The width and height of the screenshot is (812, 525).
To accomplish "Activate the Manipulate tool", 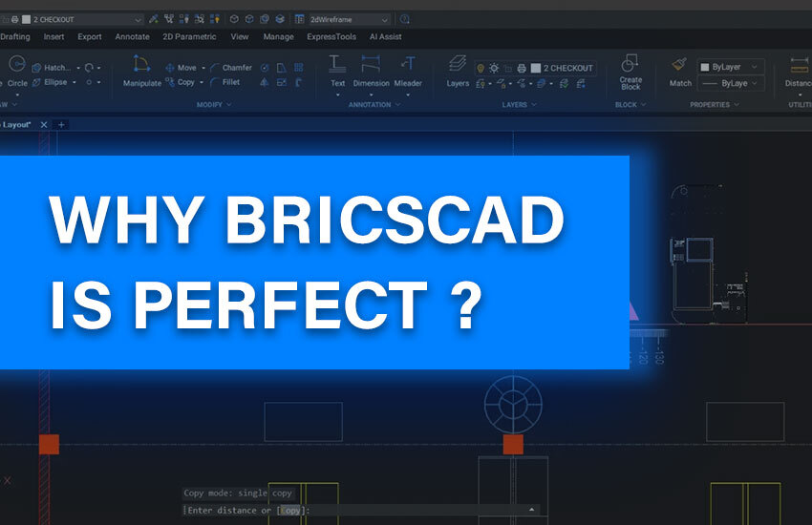I will click(142, 72).
